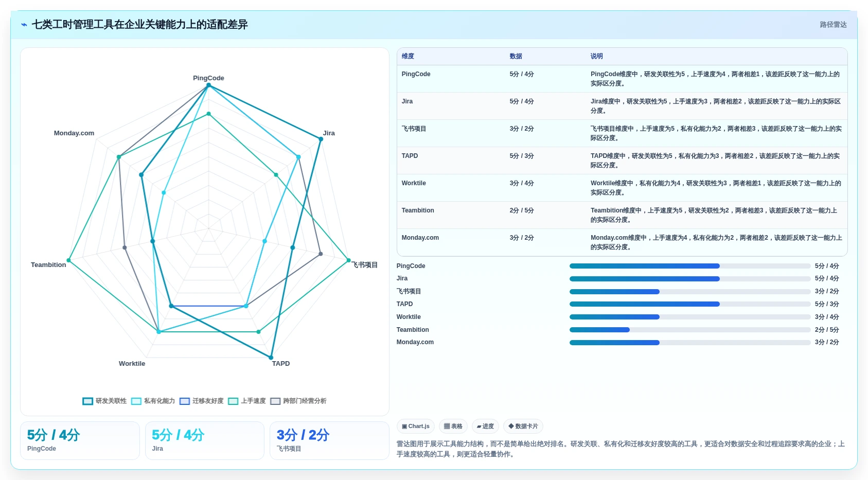868x480 pixels.
Task: Click the Chart.js tag
Action: (416, 426)
